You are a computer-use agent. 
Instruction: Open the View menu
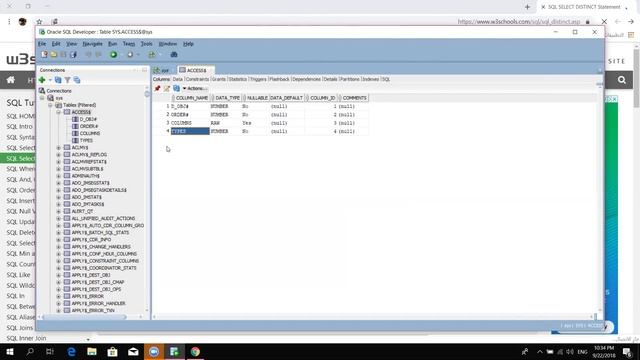(71, 44)
